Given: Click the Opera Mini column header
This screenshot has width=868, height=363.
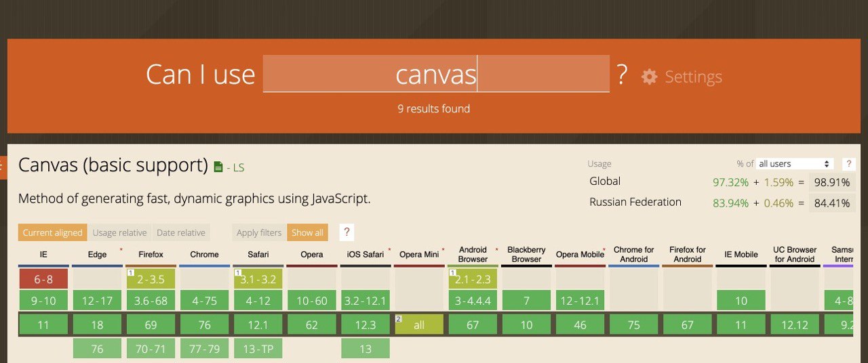Looking at the screenshot, I should click(x=419, y=255).
